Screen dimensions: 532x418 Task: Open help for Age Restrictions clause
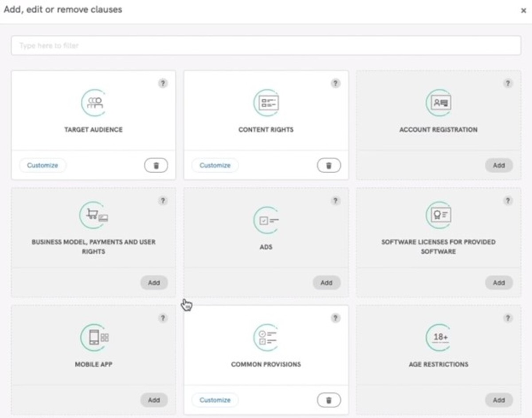tap(508, 318)
